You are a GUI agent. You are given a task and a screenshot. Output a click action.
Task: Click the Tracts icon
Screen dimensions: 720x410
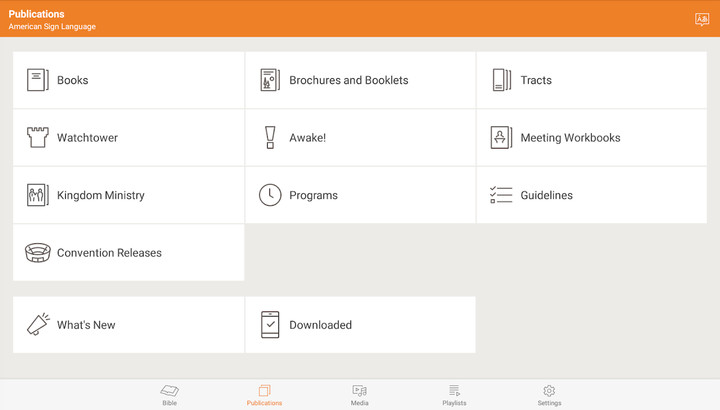pyautogui.click(x=501, y=80)
